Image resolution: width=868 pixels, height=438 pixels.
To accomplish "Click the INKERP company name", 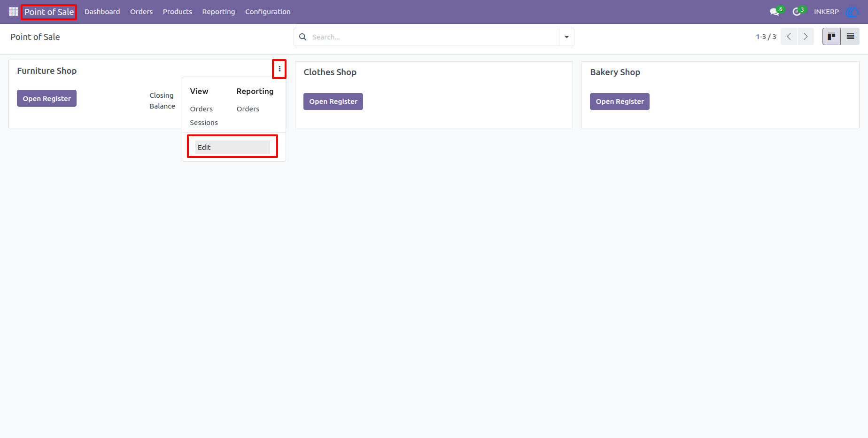I will 826,12.
